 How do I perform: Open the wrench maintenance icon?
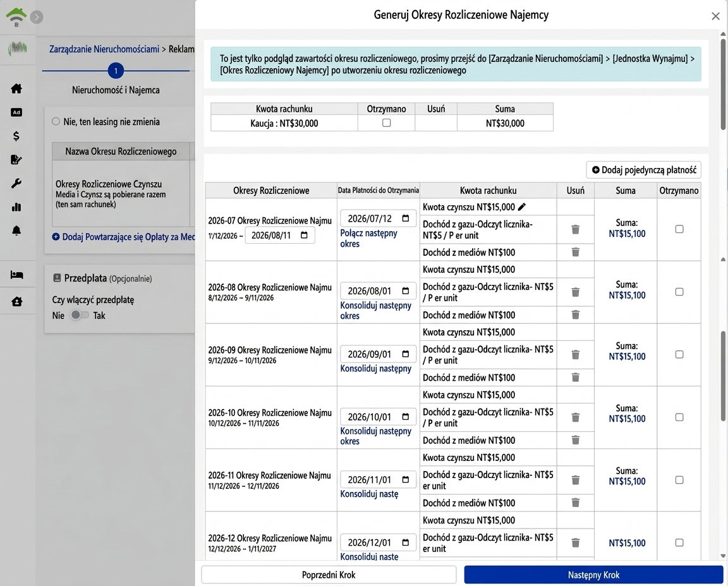16,183
